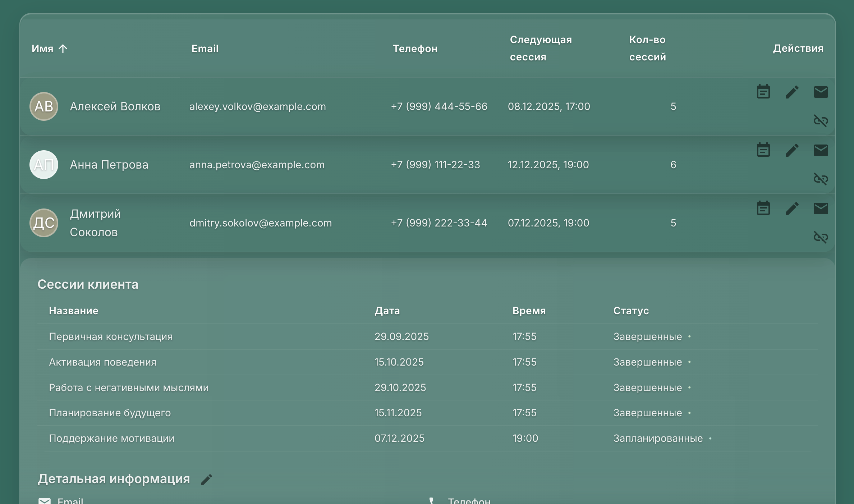Click Следующая сессия column header

coord(541,48)
